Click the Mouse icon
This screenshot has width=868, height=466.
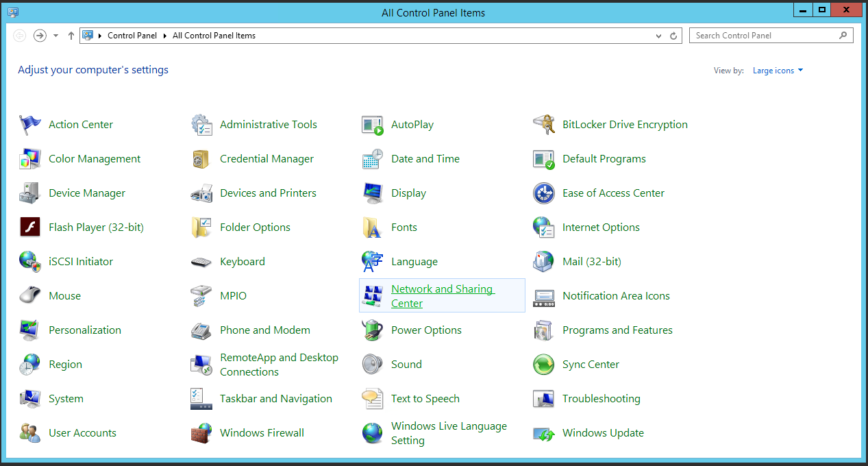pos(30,296)
